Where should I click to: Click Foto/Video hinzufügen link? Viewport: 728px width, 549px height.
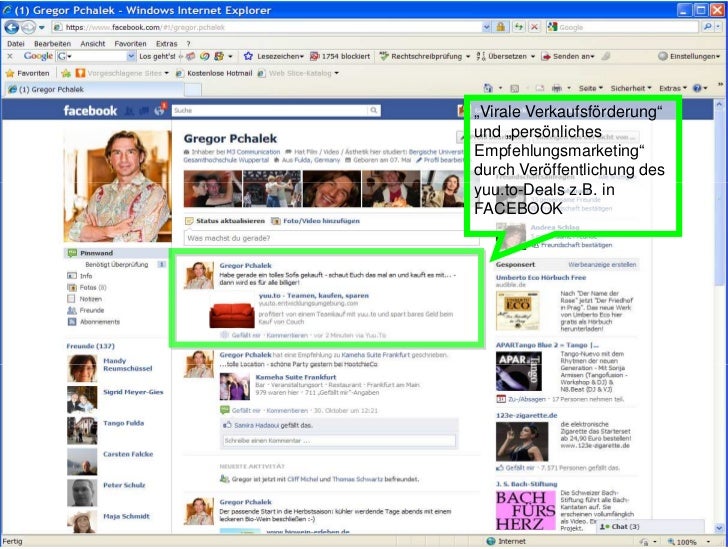click(x=321, y=221)
